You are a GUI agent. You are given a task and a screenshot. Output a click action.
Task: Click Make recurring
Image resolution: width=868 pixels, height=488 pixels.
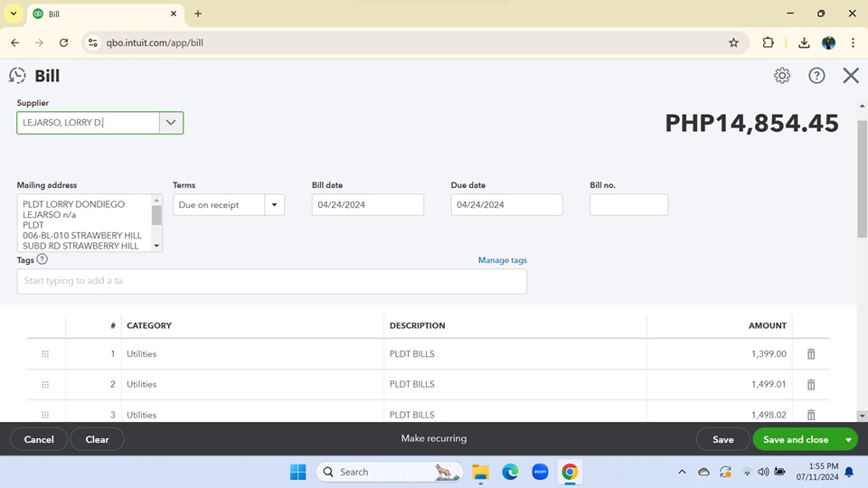pyautogui.click(x=433, y=438)
